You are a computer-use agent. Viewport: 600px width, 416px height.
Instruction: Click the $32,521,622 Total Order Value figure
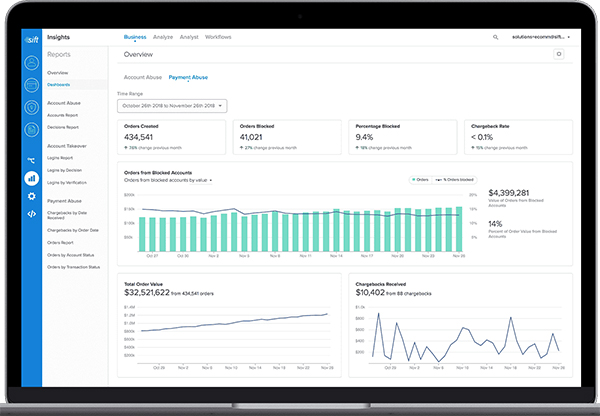[x=147, y=293]
